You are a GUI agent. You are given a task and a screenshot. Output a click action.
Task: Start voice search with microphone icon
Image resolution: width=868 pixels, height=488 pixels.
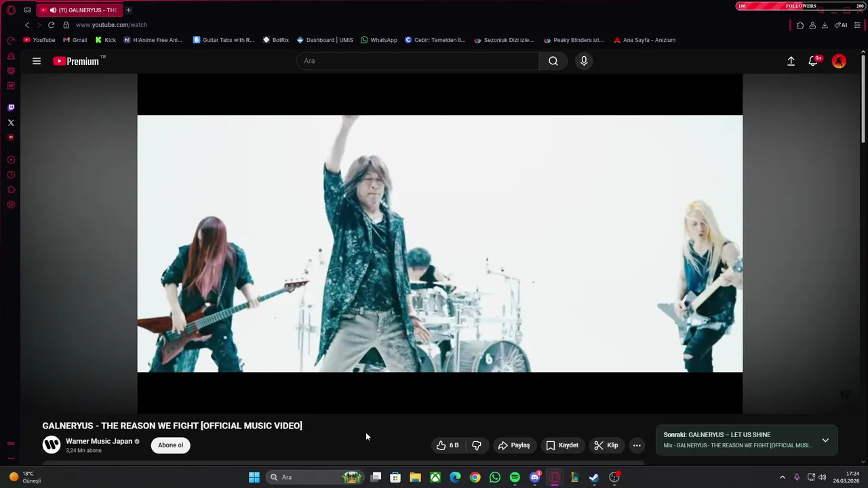click(x=584, y=61)
